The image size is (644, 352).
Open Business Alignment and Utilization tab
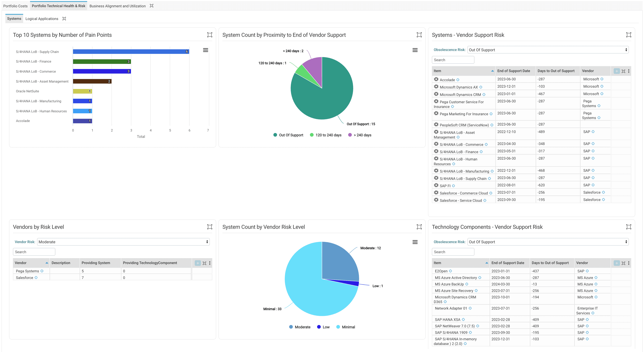click(x=118, y=6)
